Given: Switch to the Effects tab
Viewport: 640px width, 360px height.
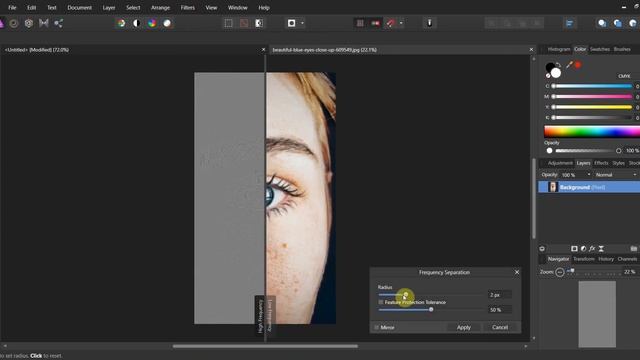Looking at the screenshot, I should pyautogui.click(x=601, y=163).
